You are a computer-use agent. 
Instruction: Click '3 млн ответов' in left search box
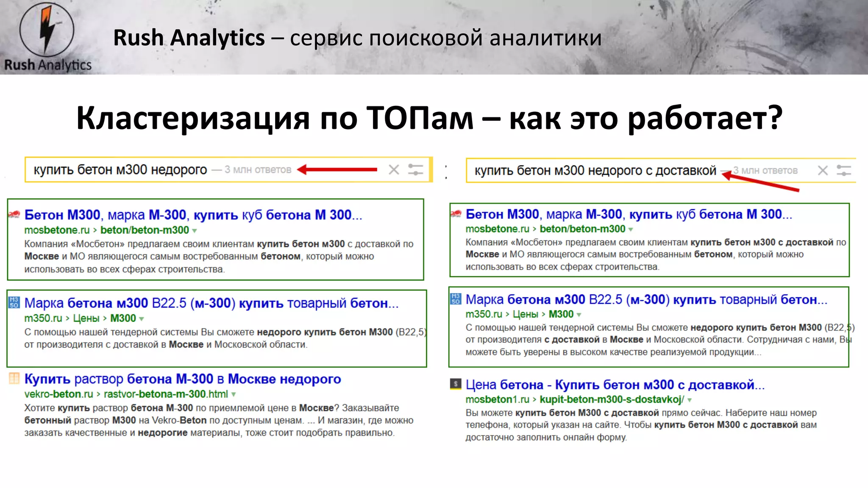pyautogui.click(x=258, y=170)
